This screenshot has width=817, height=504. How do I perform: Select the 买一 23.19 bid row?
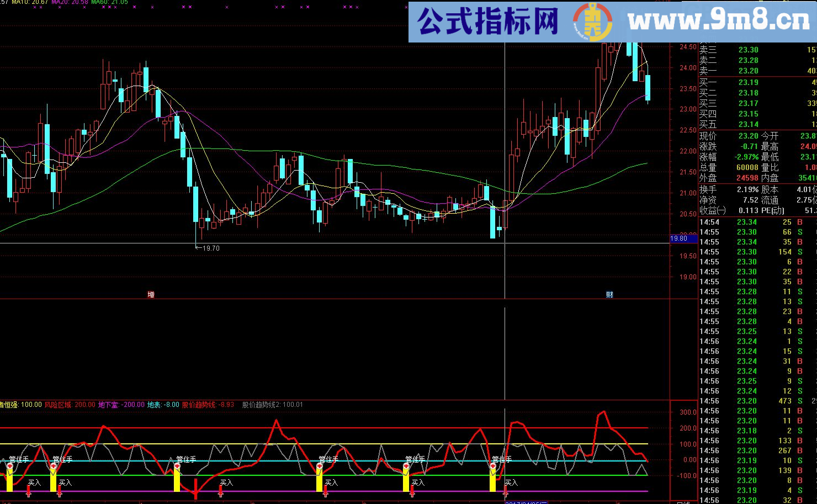pos(758,82)
